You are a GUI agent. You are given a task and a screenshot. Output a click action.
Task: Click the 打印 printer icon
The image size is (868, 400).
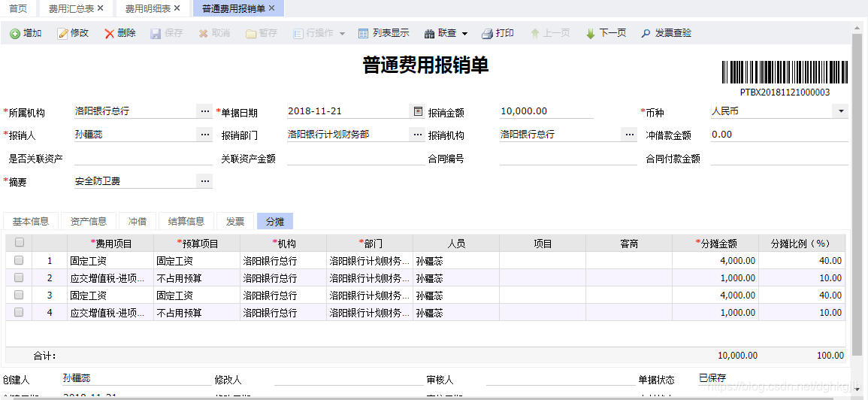coord(487,34)
